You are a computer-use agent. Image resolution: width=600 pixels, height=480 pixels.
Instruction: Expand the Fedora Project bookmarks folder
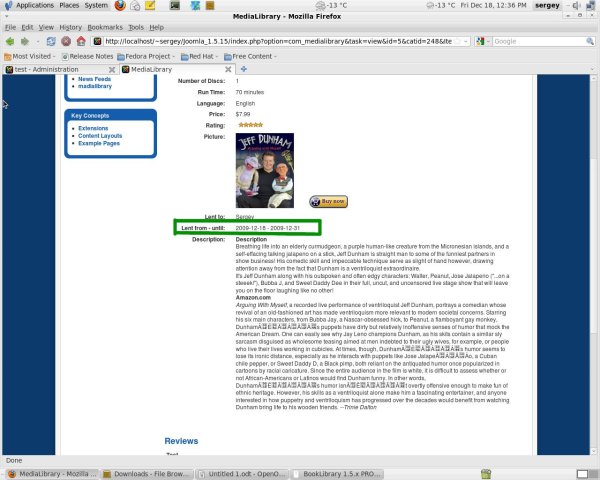coord(146,56)
